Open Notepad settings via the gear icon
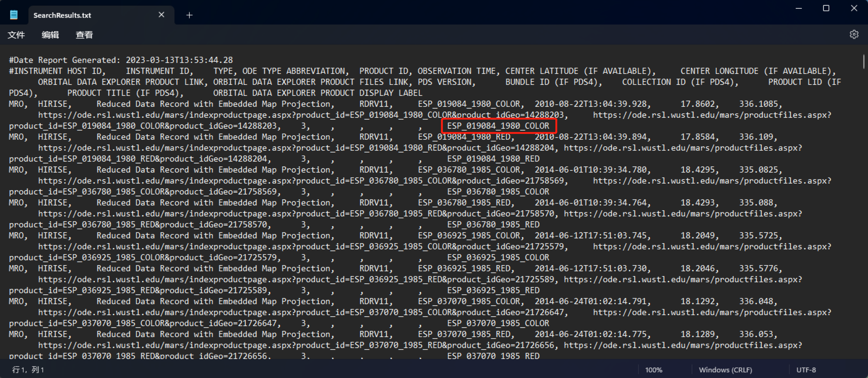 854,34
